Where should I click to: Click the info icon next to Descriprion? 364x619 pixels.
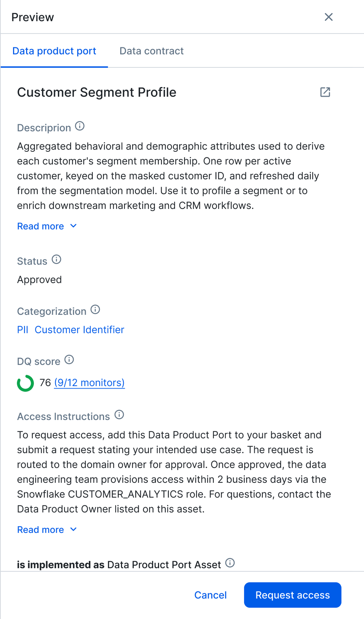80,126
